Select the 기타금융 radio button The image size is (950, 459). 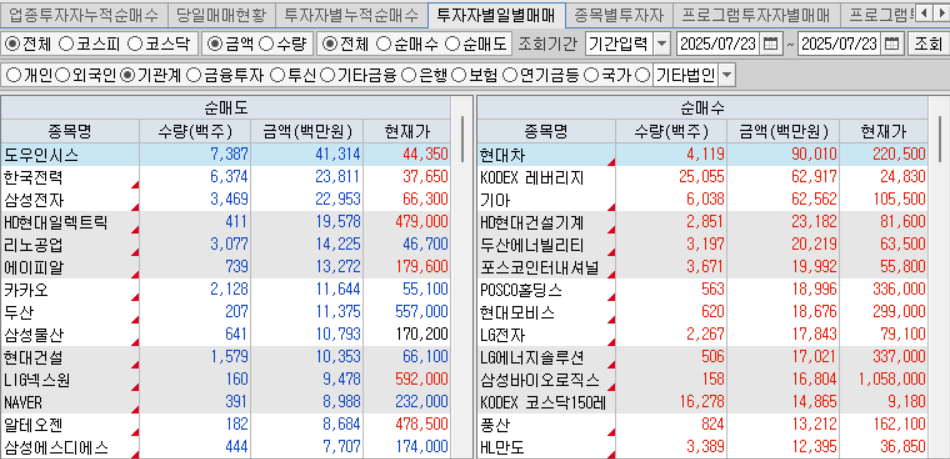click(x=359, y=75)
